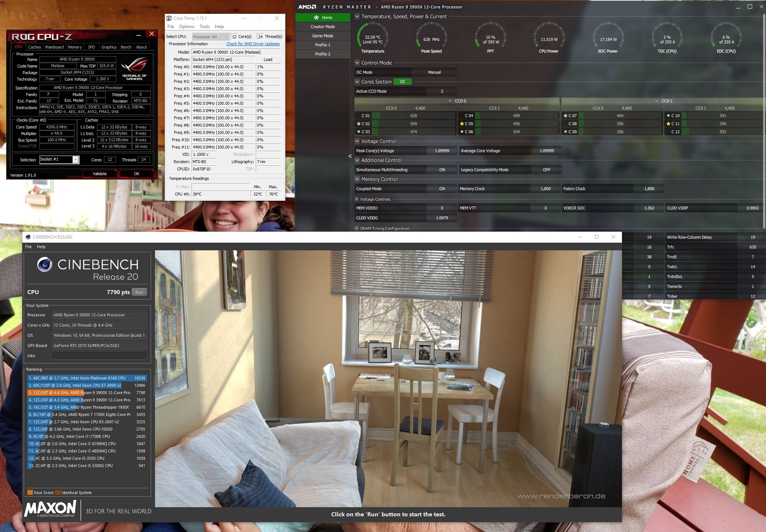Click the Cinebench Run button icon
766x532 pixels.
click(x=142, y=292)
